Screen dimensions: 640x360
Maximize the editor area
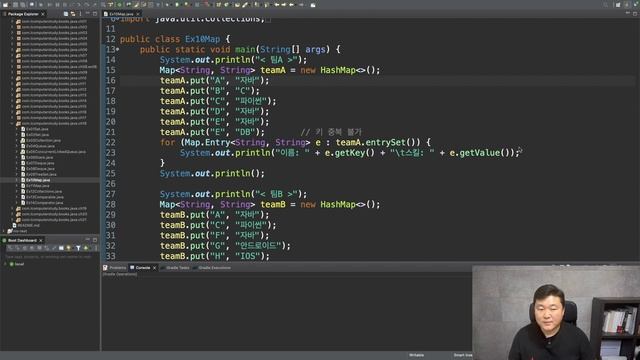pos(635,13)
